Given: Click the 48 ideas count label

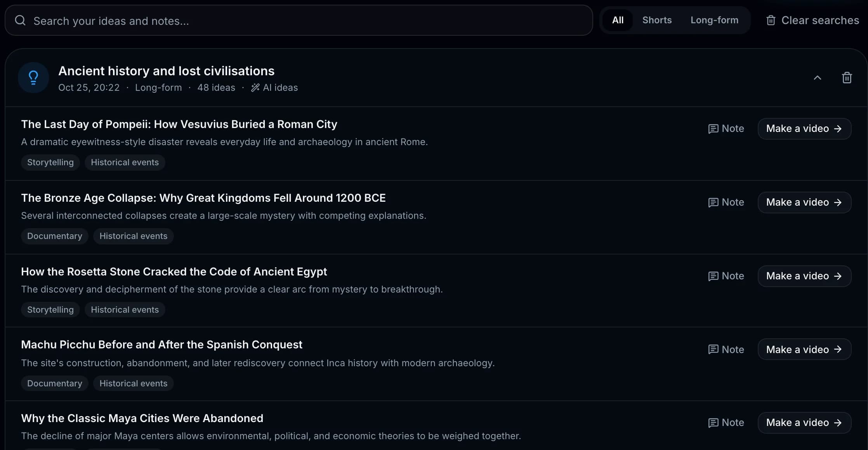Looking at the screenshot, I should [216, 88].
